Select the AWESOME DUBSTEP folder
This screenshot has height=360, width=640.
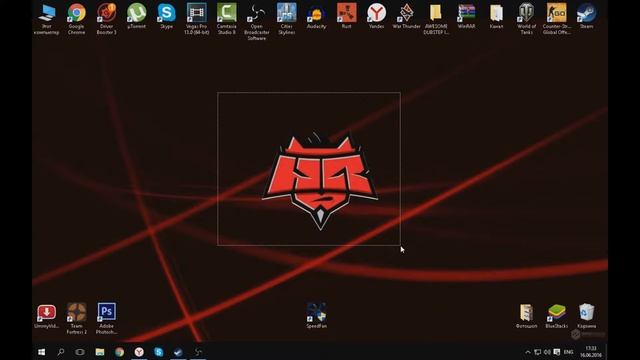click(x=436, y=19)
